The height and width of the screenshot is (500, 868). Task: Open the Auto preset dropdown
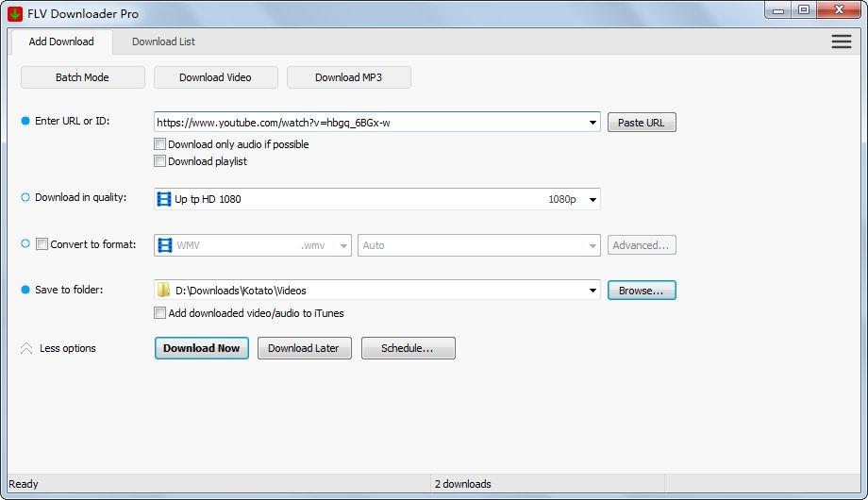(593, 246)
